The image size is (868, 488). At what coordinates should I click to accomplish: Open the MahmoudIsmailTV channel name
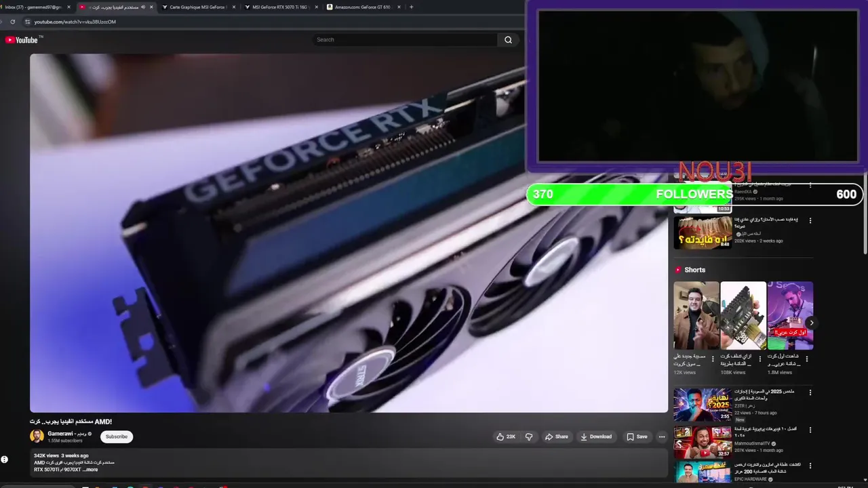coord(753,444)
